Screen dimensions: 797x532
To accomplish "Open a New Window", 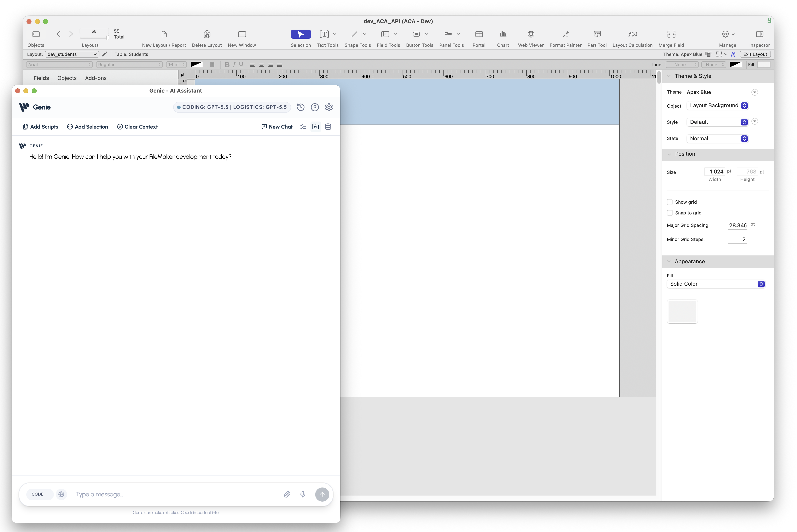I will click(242, 34).
